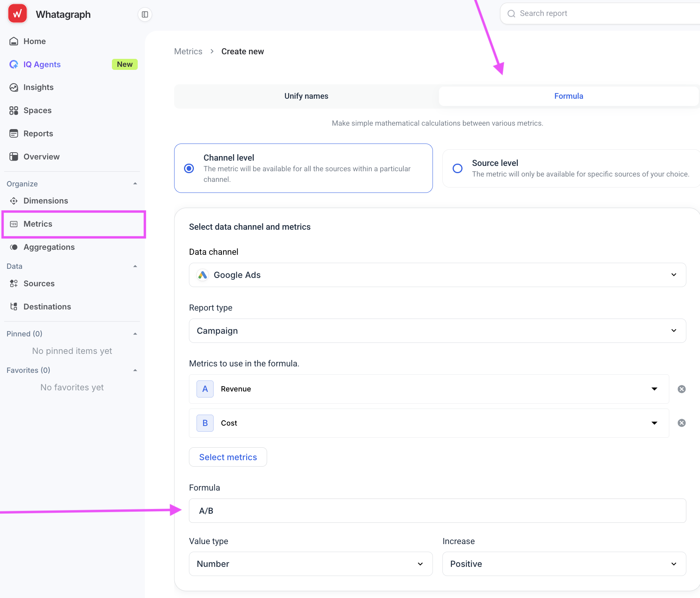Open the Data channel Google Ads dropdown

point(437,275)
